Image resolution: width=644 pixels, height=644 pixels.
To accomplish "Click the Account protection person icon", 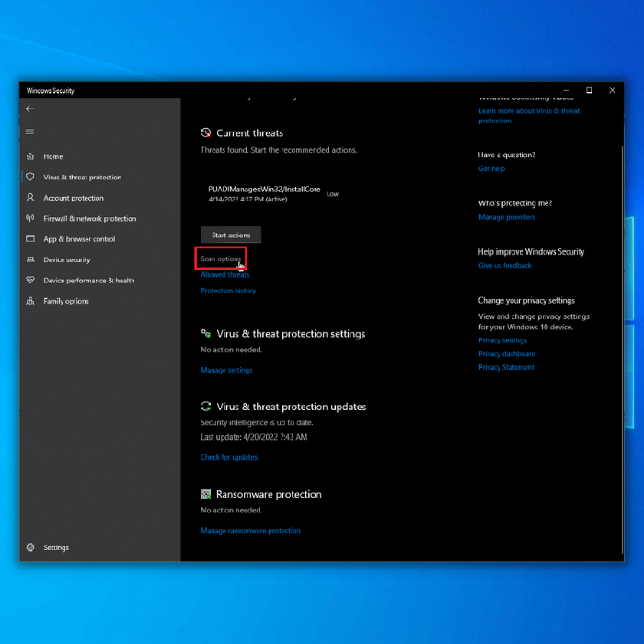I will pos(30,198).
